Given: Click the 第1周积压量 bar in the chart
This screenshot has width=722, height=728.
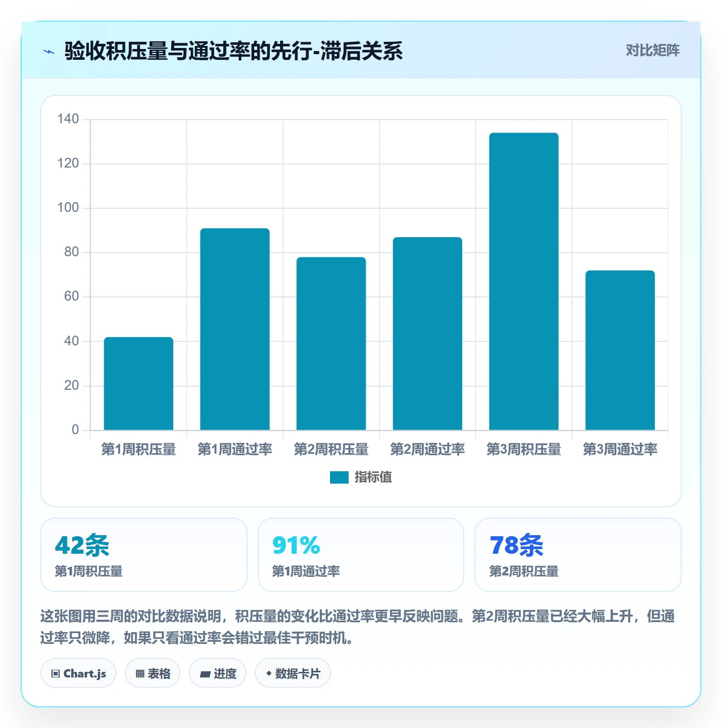Looking at the screenshot, I should pyautogui.click(x=139, y=384).
